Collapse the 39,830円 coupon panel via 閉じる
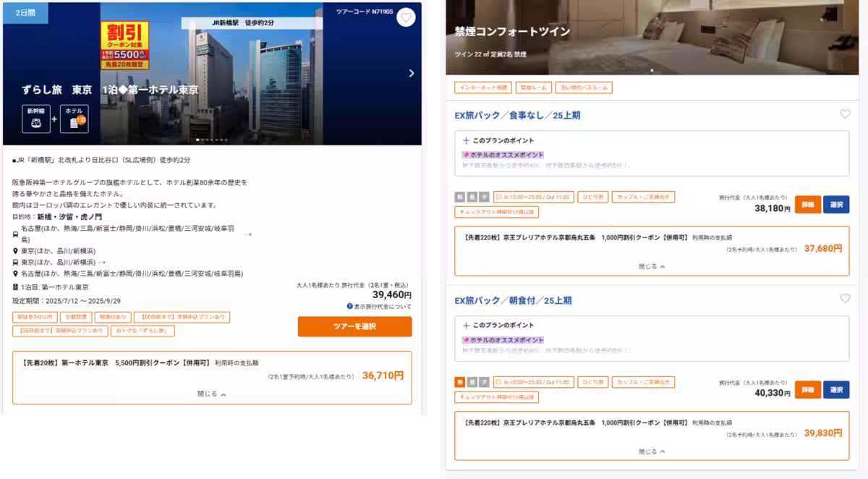 pos(649,452)
